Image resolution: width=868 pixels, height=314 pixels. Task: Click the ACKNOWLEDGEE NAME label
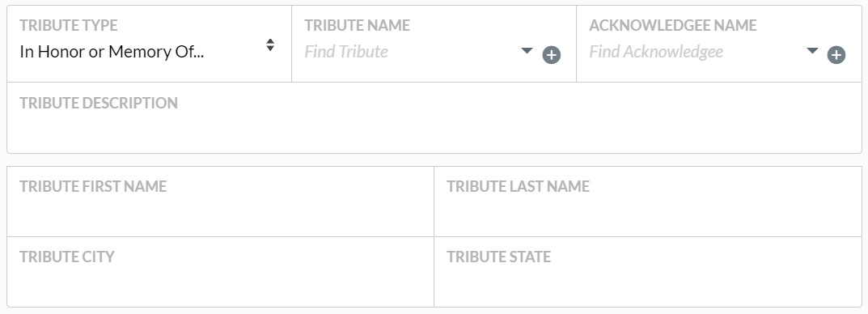(x=672, y=25)
